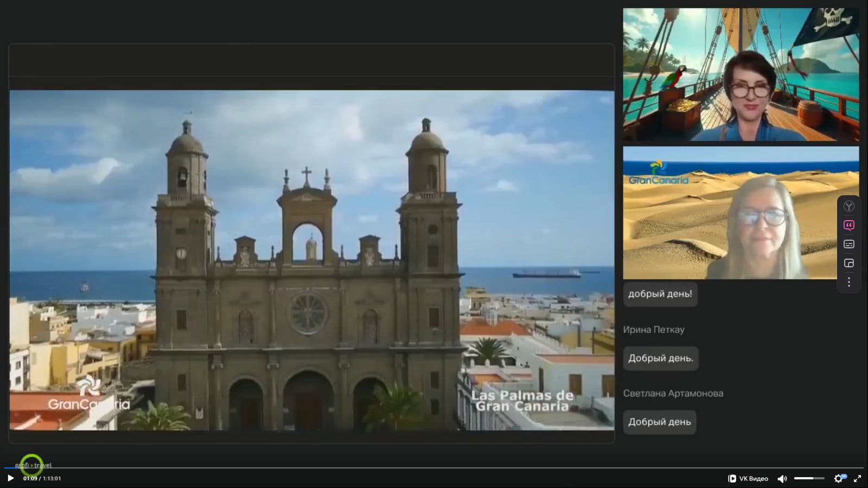Expand the three-dot more options menu
The height and width of the screenshot is (488, 868).
pyautogui.click(x=849, y=282)
